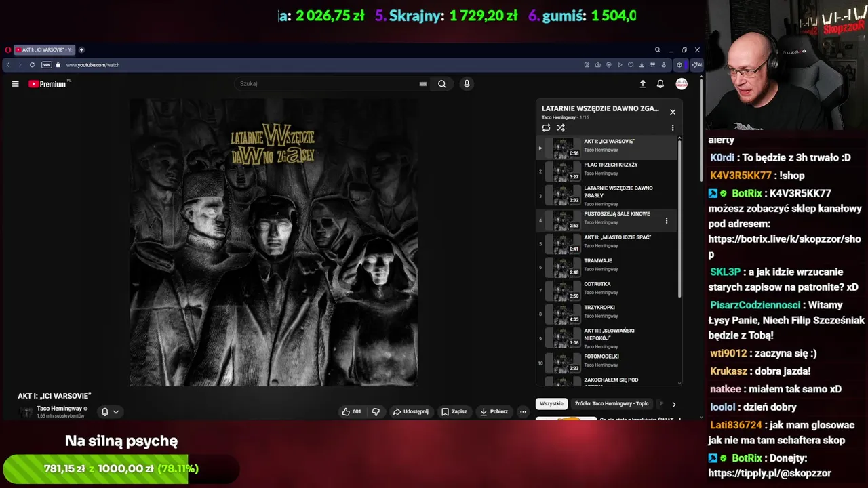Close the playlist panel
The height and width of the screenshot is (488, 868).
(x=673, y=112)
